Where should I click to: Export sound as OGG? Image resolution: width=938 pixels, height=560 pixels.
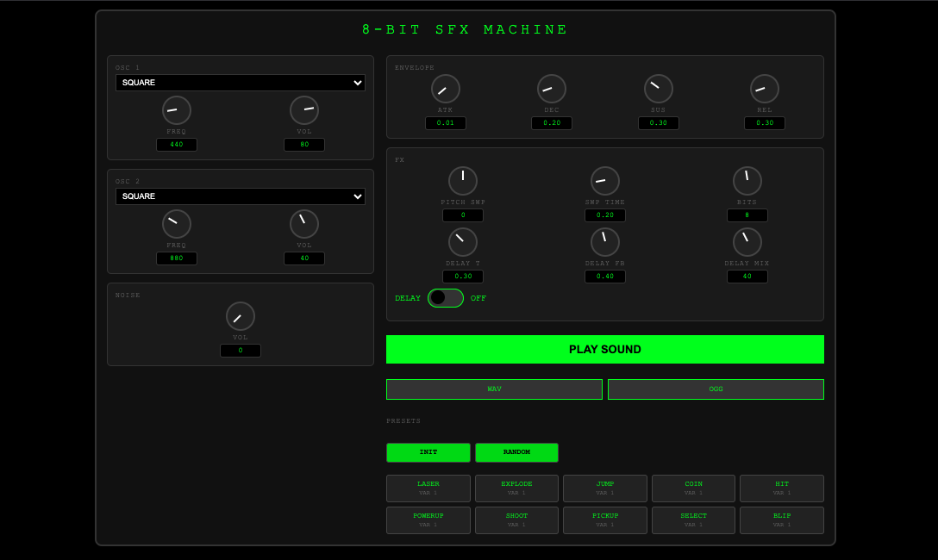pyautogui.click(x=716, y=389)
